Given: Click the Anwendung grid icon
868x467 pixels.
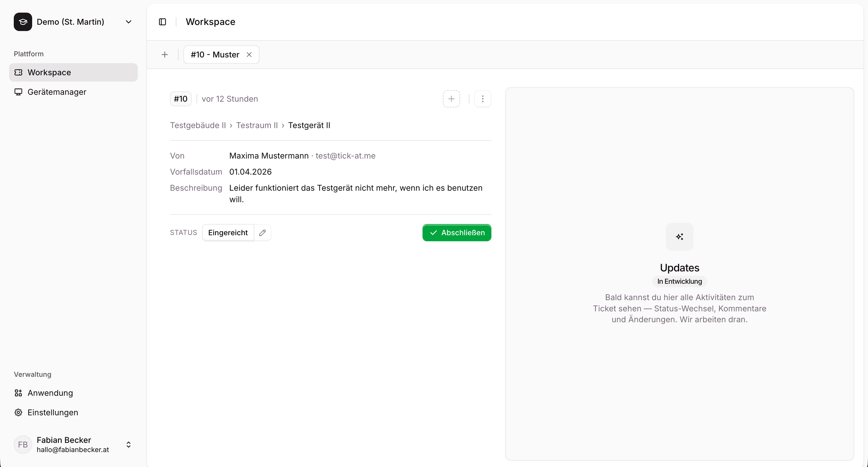Looking at the screenshot, I should coord(19,393).
